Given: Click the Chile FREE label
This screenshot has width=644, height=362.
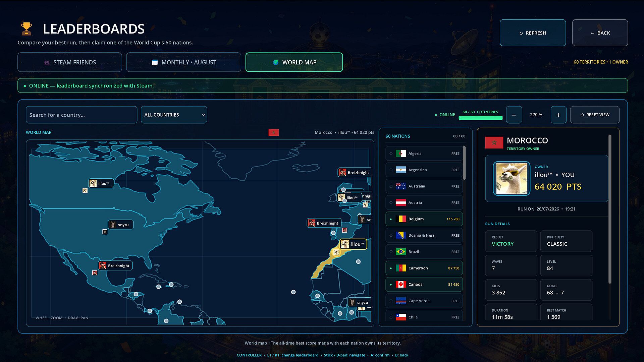Looking at the screenshot, I should [455, 317].
